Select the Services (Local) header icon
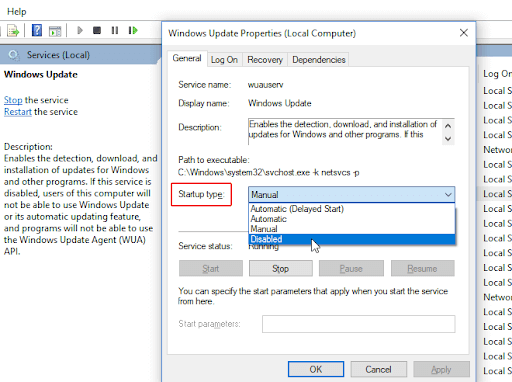 [x=13, y=55]
